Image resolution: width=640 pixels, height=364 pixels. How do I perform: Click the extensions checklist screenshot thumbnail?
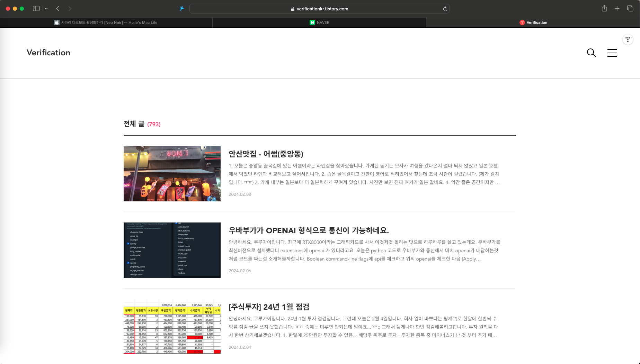[172, 250]
